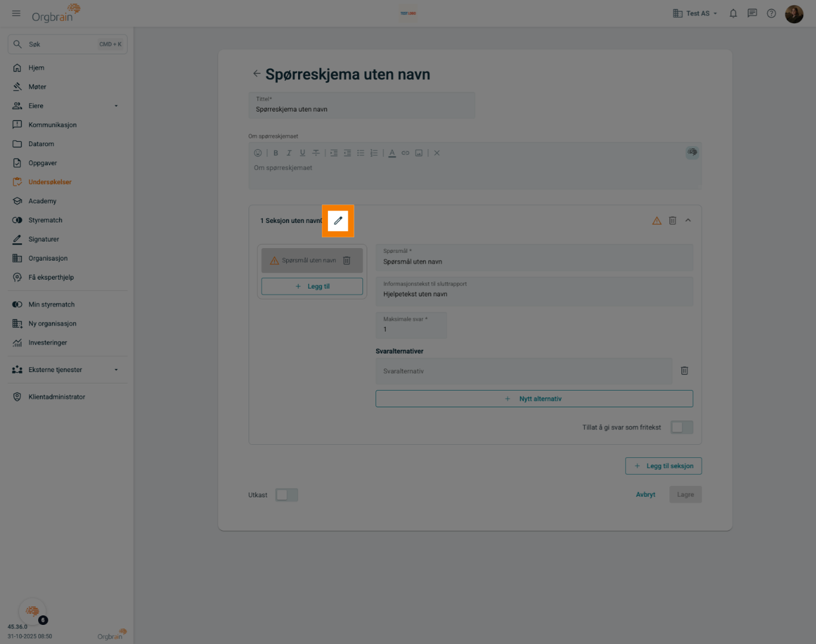Insert a hyperlink in the editor
816x644 pixels.
click(405, 153)
